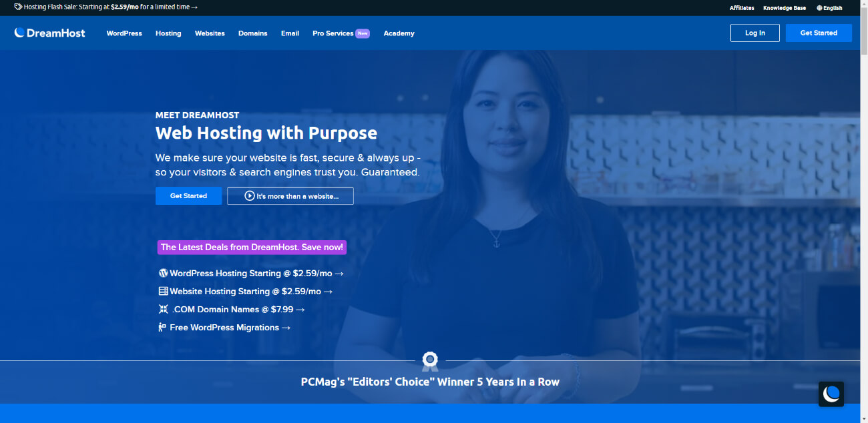The width and height of the screenshot is (868, 423).
Task: Click the Log In button
Action: coord(754,33)
